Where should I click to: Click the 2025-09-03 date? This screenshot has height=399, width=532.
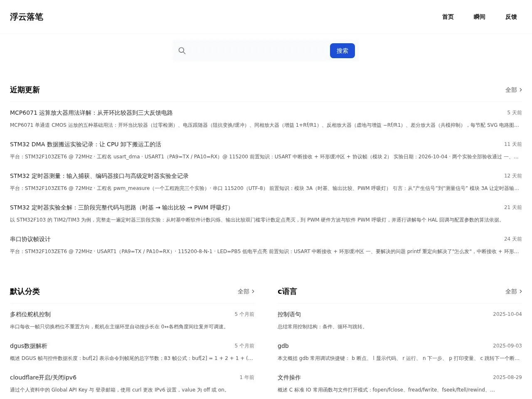(x=507, y=346)
